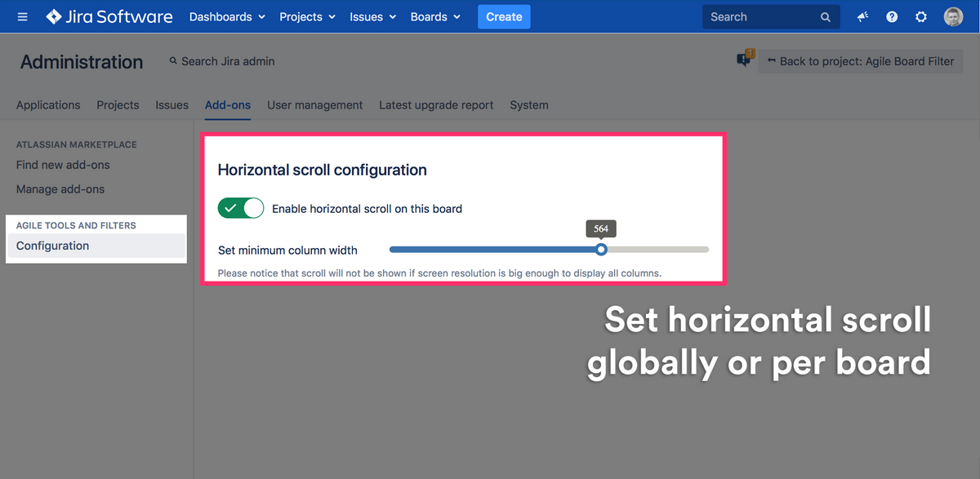Click the minimum column width slider handle
The height and width of the screenshot is (479, 980).
[602, 250]
